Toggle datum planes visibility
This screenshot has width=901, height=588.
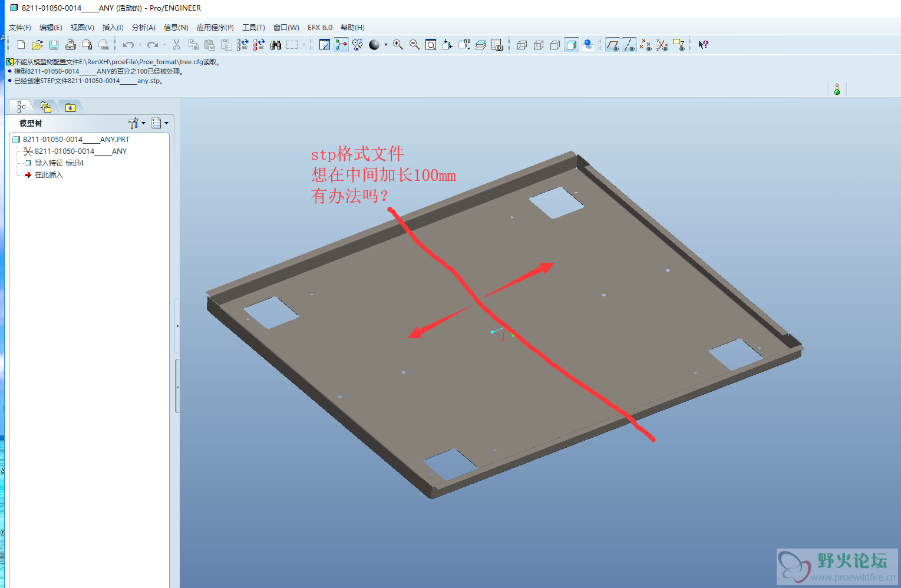613,45
